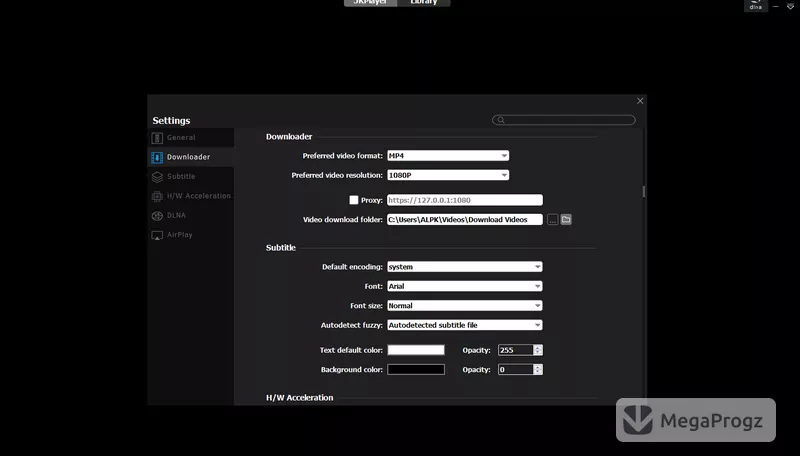Viewport: 800px width, 456px height.
Task: Pick the background color swatch
Action: [416, 369]
